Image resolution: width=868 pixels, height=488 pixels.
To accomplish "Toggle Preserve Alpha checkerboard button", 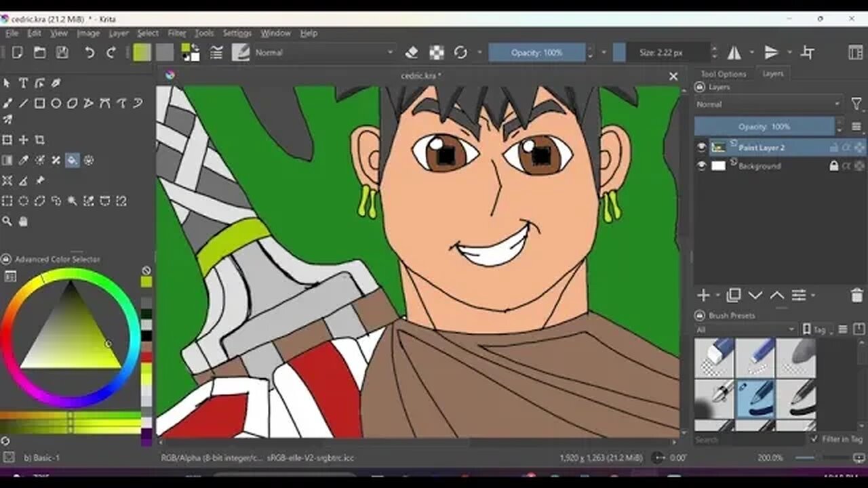I will click(437, 52).
